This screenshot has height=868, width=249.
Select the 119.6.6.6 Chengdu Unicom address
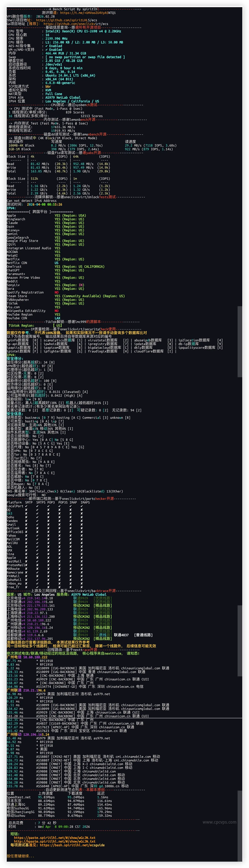coord(35,636)
